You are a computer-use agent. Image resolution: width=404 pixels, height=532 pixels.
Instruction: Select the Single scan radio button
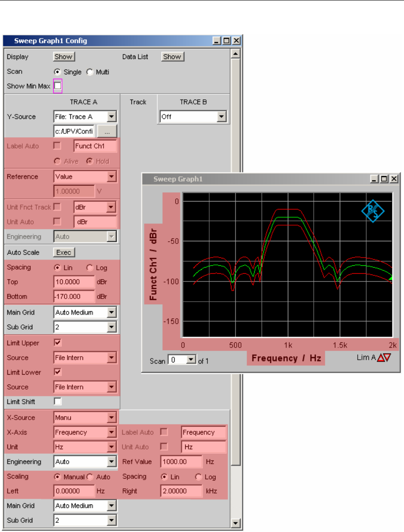[57, 72]
